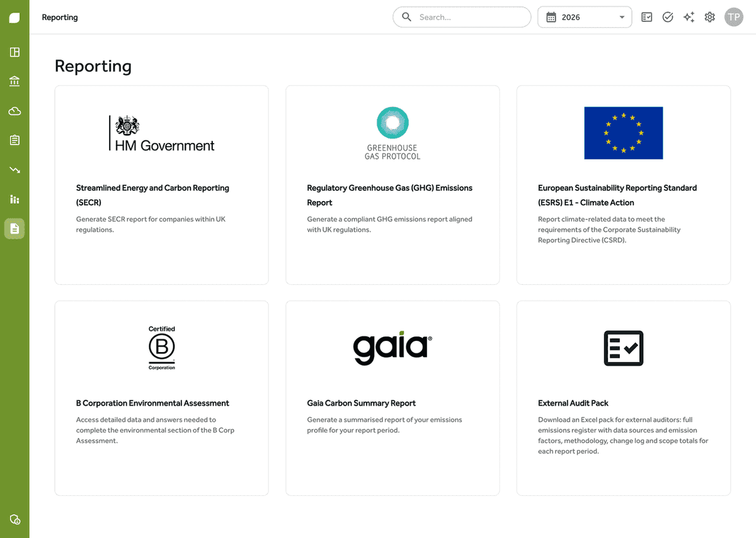756x538 pixels.
Task: Select the active reporting document icon in sidebar
Action: click(x=14, y=228)
